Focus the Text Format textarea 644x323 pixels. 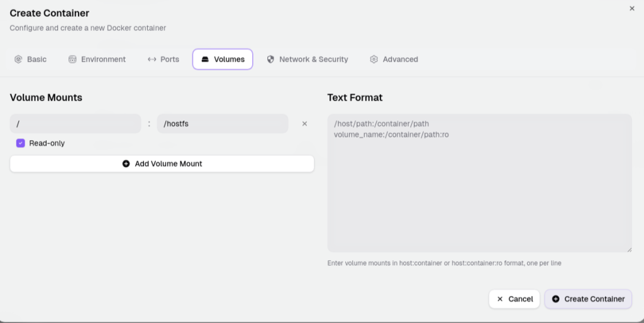479,183
